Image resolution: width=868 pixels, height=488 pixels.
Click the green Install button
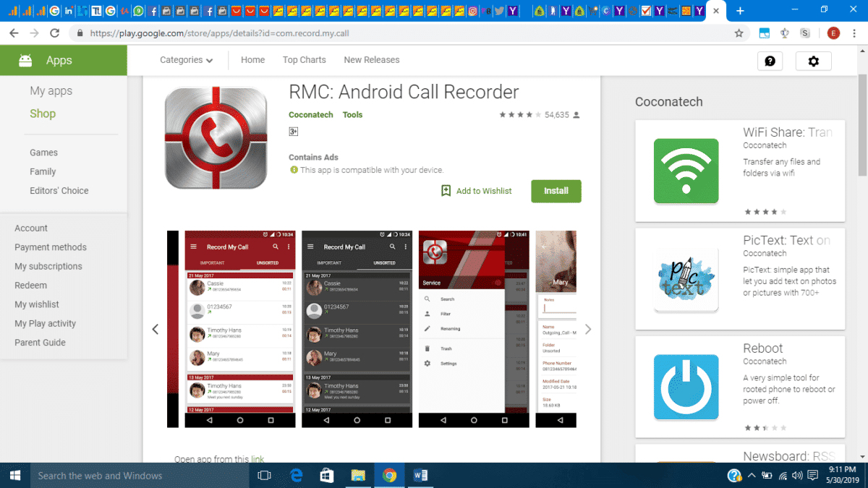pos(556,191)
